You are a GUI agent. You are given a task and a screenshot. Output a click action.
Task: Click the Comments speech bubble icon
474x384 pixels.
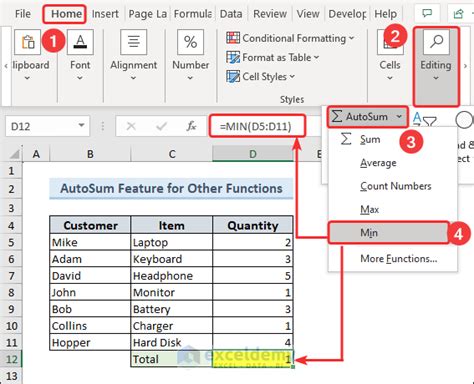pyautogui.click(x=427, y=13)
